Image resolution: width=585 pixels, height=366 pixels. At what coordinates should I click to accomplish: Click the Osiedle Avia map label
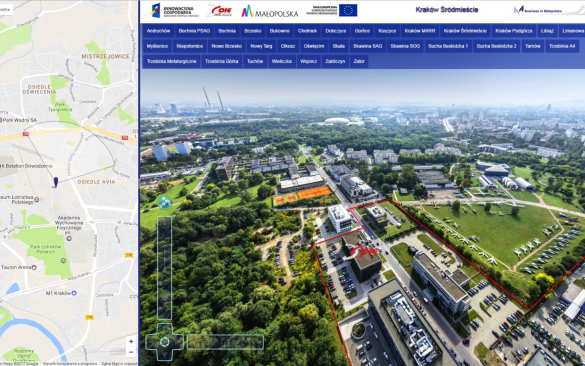[x=96, y=182]
